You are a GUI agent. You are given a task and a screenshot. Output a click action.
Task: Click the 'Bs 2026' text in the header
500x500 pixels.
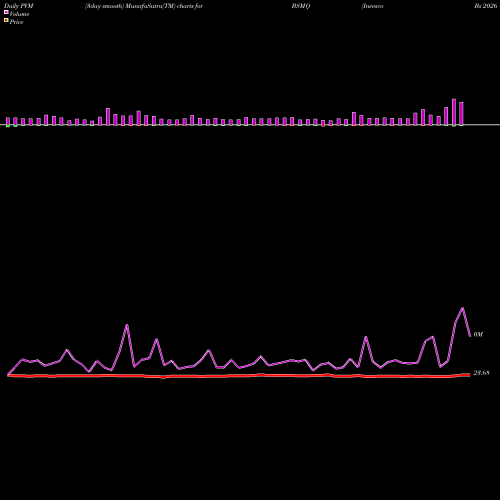[x=486, y=6]
